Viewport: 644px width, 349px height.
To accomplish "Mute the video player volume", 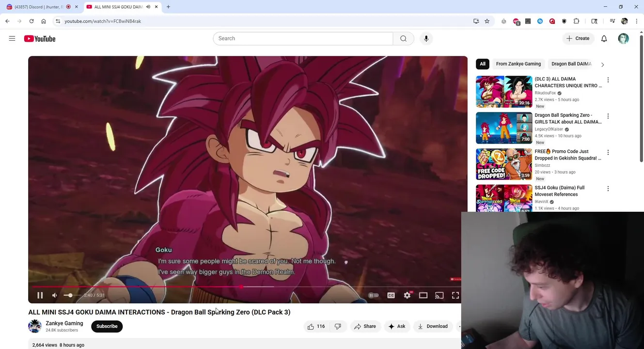I will [x=55, y=295].
